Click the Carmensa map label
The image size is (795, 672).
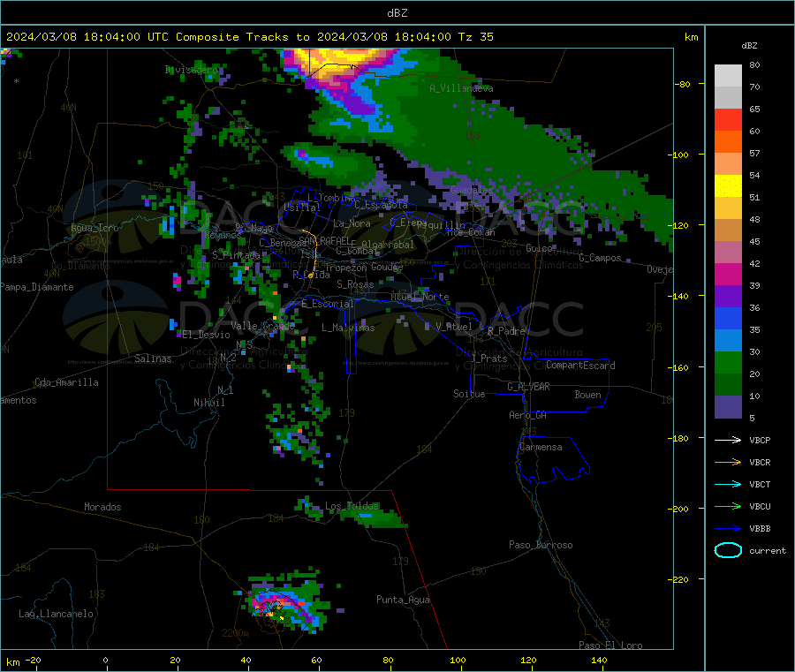[541, 447]
